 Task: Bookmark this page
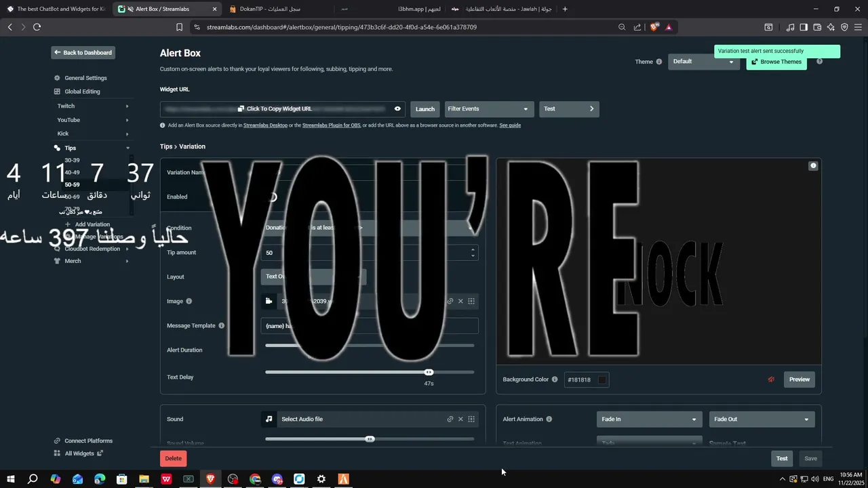pos(179,27)
